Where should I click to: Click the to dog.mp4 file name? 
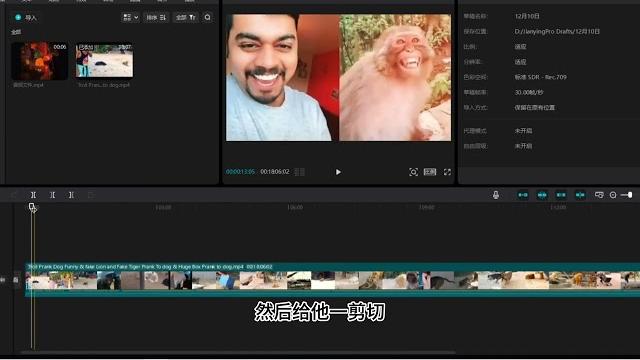[104, 85]
